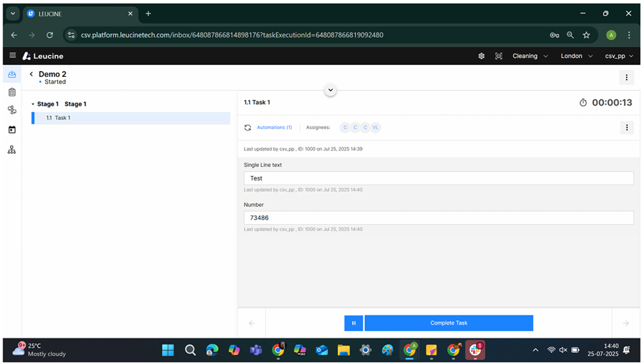Toggle the header collapse chevron button

[x=331, y=90]
